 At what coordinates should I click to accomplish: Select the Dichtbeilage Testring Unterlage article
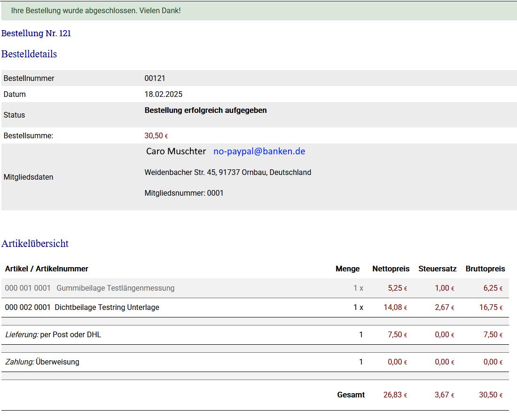coord(107,308)
